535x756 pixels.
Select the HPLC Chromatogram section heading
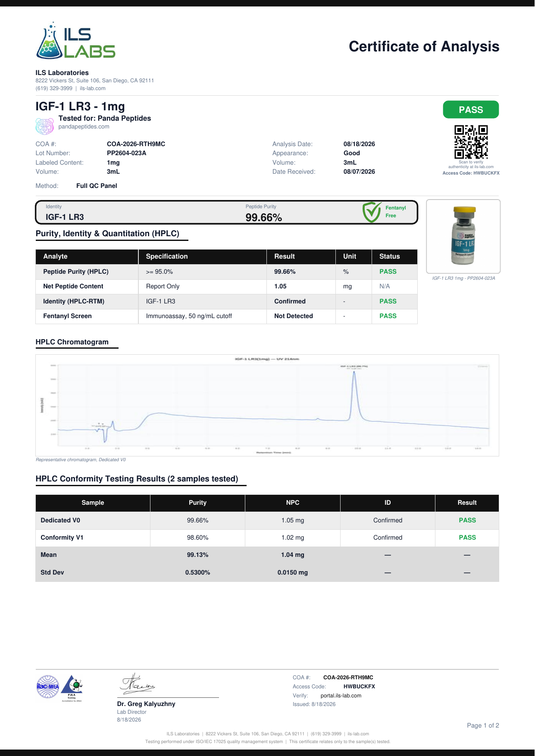tap(72, 342)
